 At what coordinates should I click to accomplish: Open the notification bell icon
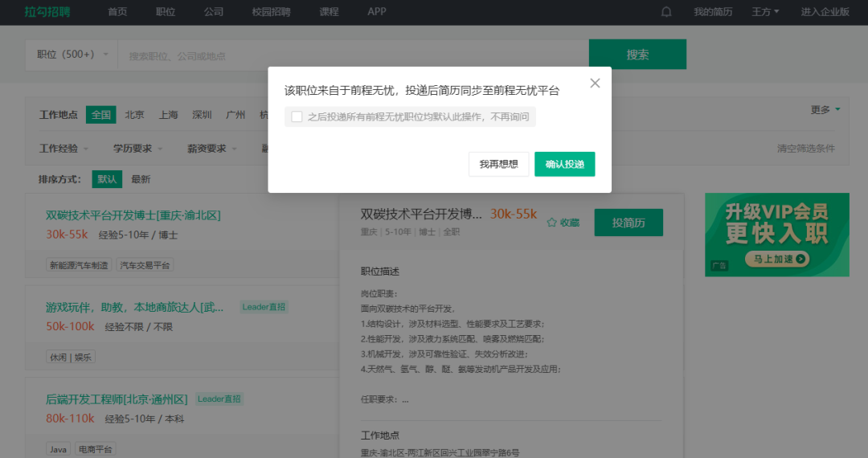tap(666, 11)
